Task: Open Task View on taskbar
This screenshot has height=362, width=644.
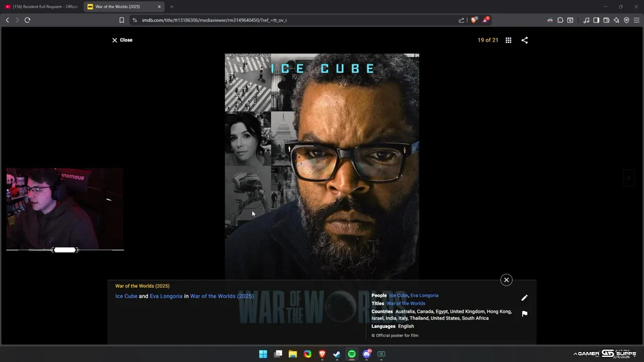Action: pyautogui.click(x=278, y=354)
